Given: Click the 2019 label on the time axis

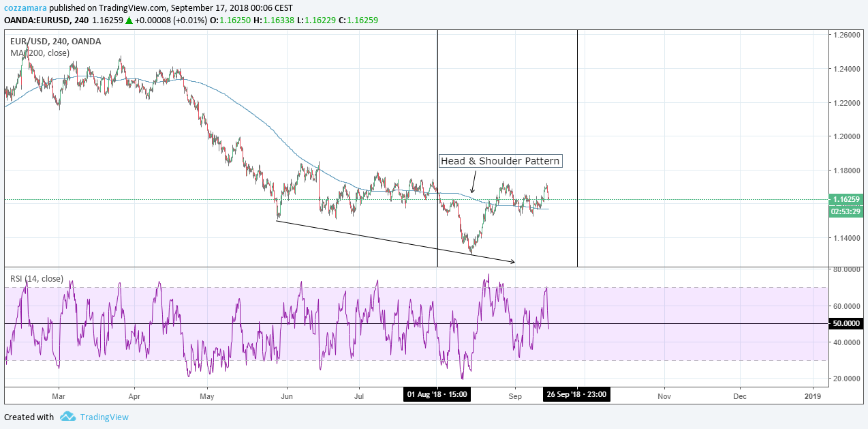Looking at the screenshot, I should (812, 395).
